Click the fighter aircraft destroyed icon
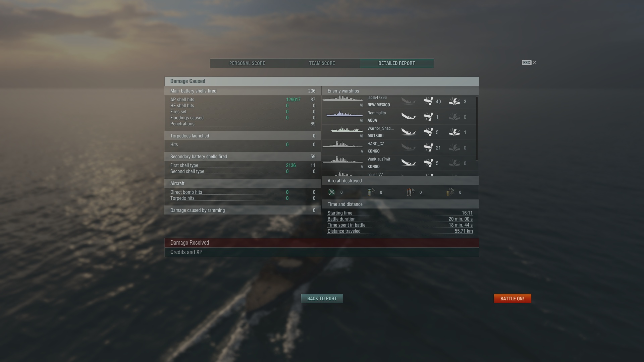This screenshot has width=644, height=362. coord(332,192)
